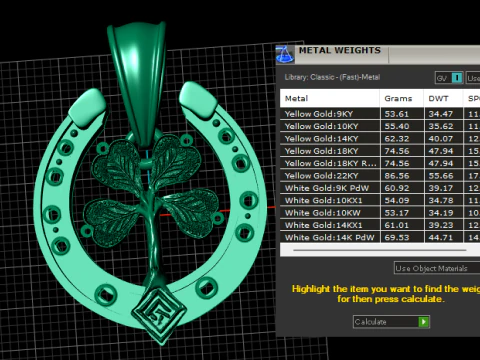Click the horizontal scrollbar under the metal table
The image size is (480, 360).
[x=380, y=250]
